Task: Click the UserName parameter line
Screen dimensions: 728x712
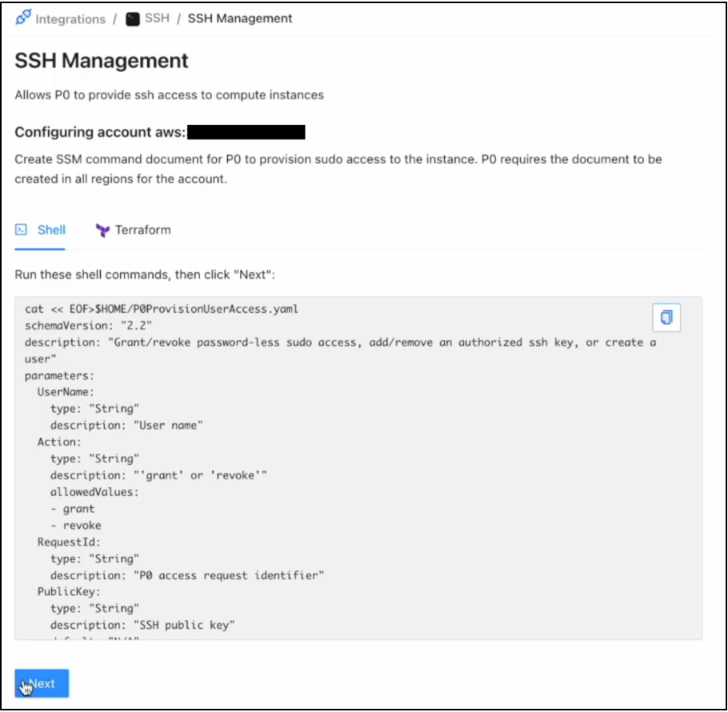Action: pos(66,392)
